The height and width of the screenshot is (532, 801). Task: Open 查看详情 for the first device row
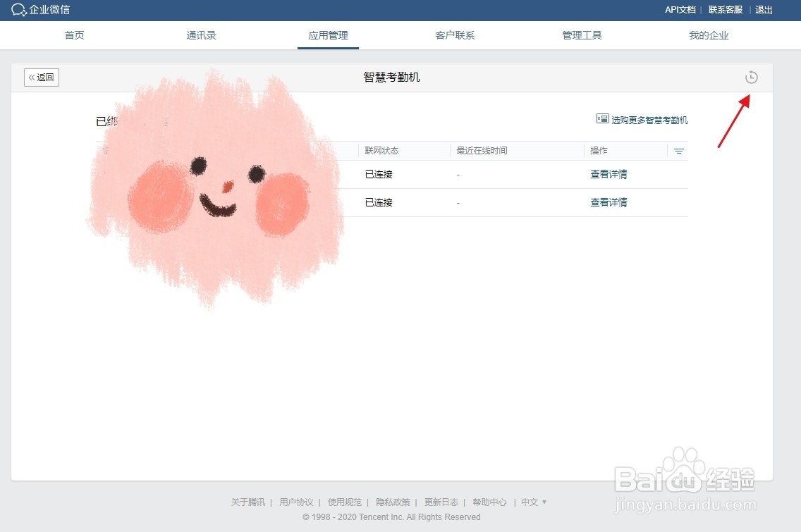pyautogui.click(x=608, y=174)
